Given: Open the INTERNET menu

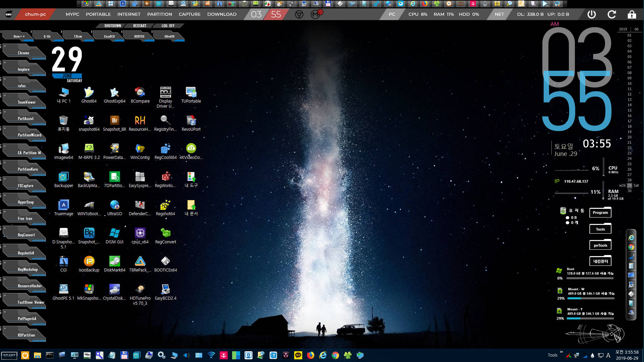Looking at the screenshot, I should tap(129, 14).
